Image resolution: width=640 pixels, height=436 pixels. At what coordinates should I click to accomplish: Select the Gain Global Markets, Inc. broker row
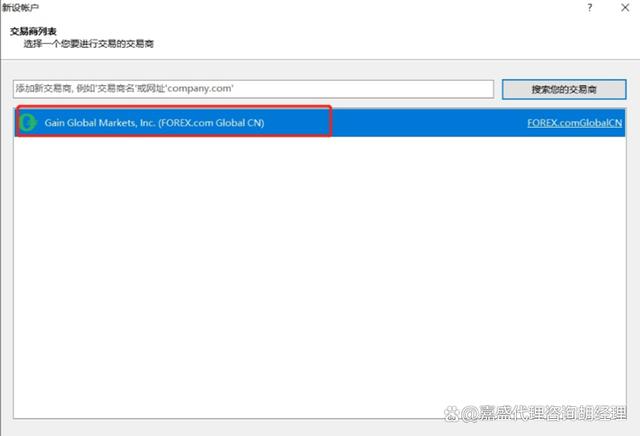coord(320,122)
